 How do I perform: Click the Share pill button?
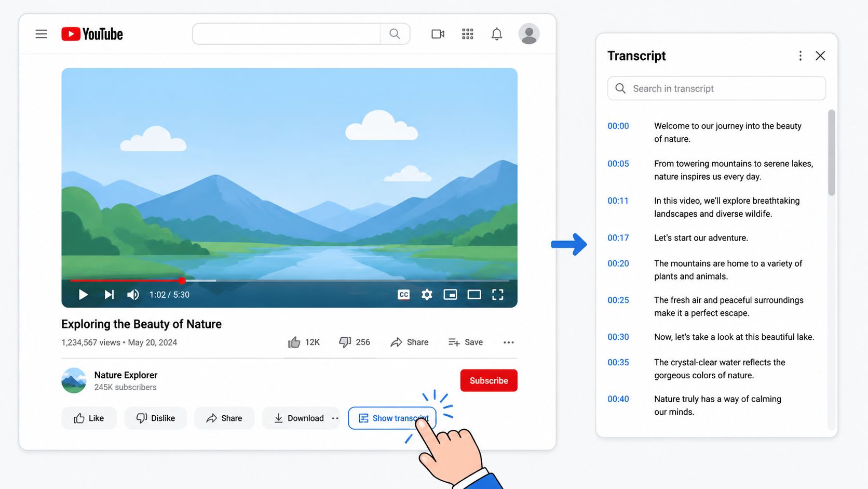[224, 418]
